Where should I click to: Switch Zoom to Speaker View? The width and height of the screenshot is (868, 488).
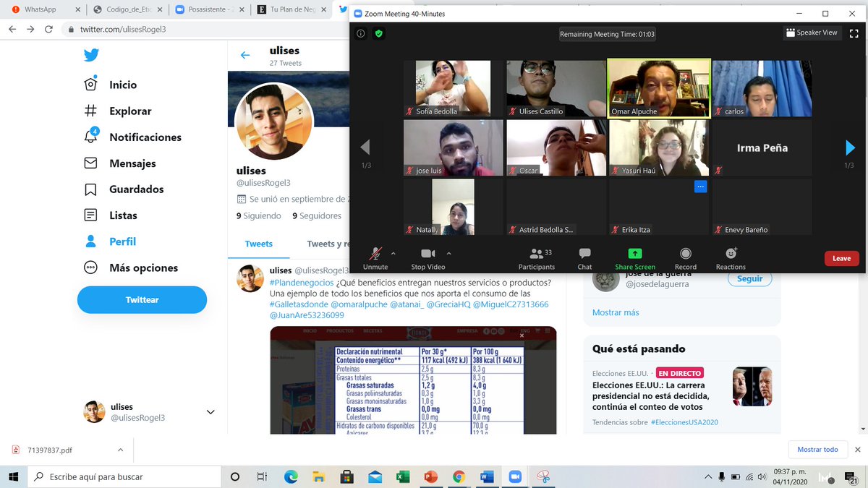click(812, 33)
